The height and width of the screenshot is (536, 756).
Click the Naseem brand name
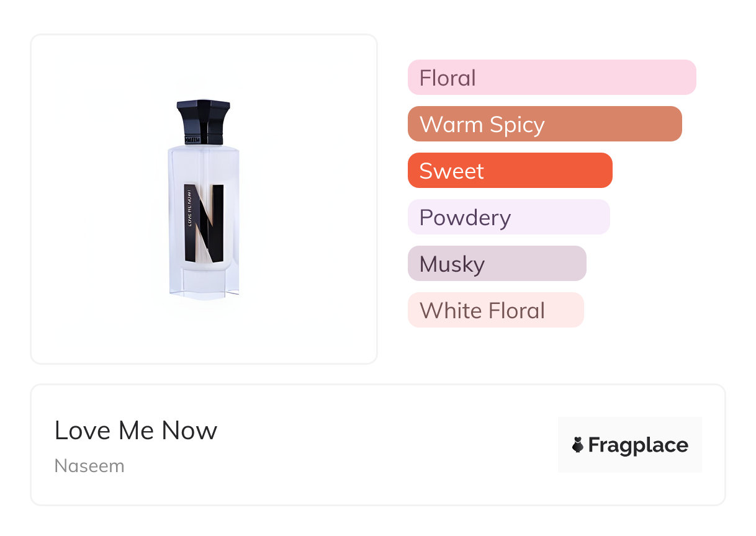(x=89, y=466)
